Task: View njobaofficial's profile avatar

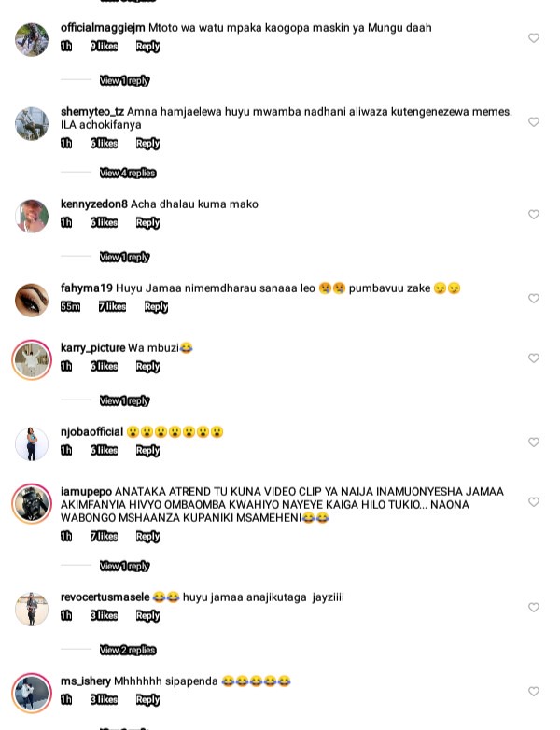Action: 32,443
